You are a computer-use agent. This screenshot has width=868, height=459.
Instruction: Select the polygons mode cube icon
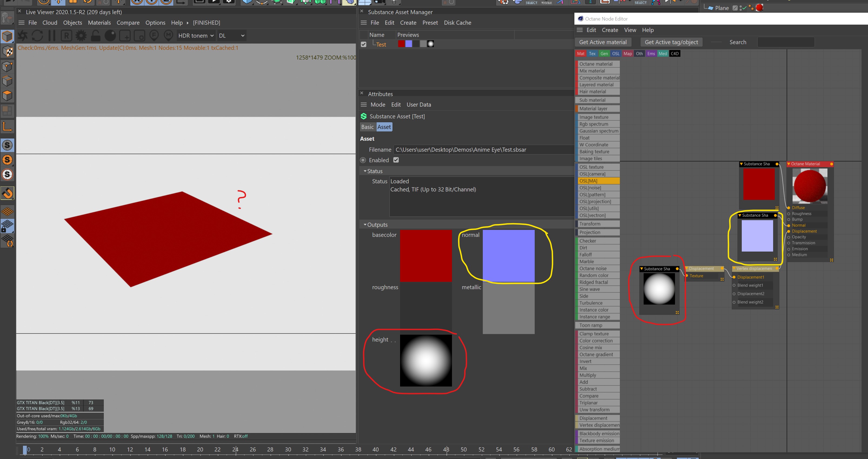(x=7, y=96)
